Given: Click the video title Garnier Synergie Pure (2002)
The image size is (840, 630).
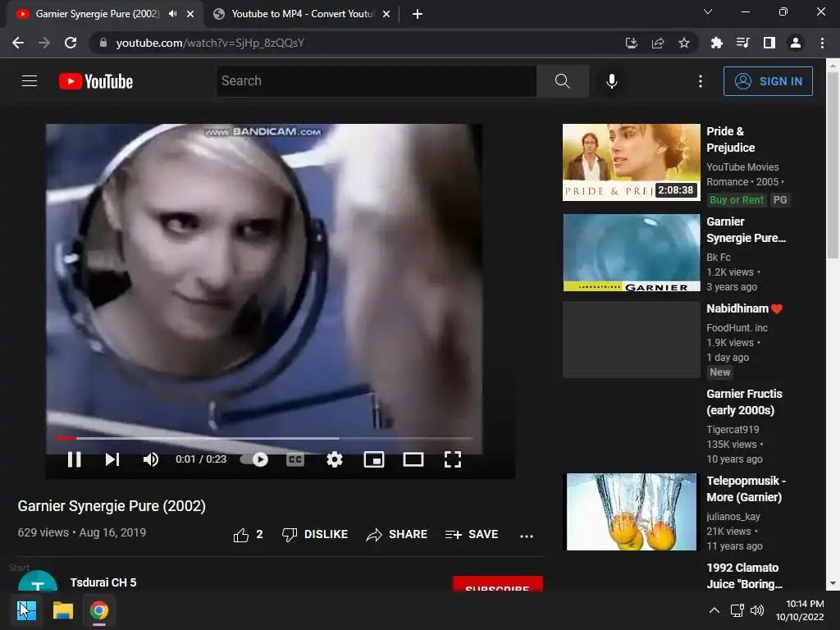Looking at the screenshot, I should coord(112,506).
